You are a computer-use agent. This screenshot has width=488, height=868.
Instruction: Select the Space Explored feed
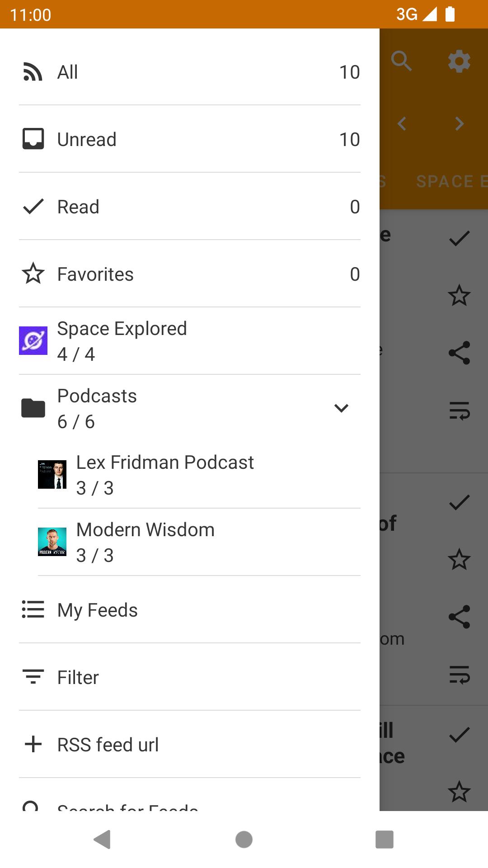[190, 341]
